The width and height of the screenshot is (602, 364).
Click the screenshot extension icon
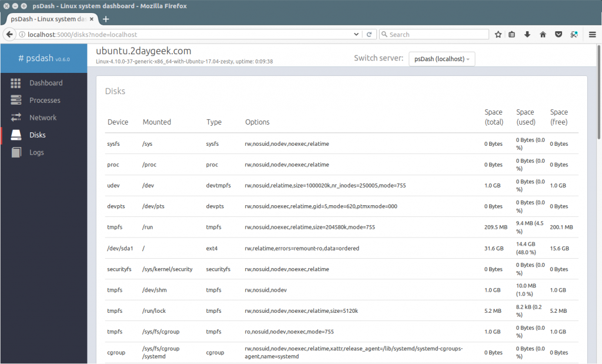573,34
